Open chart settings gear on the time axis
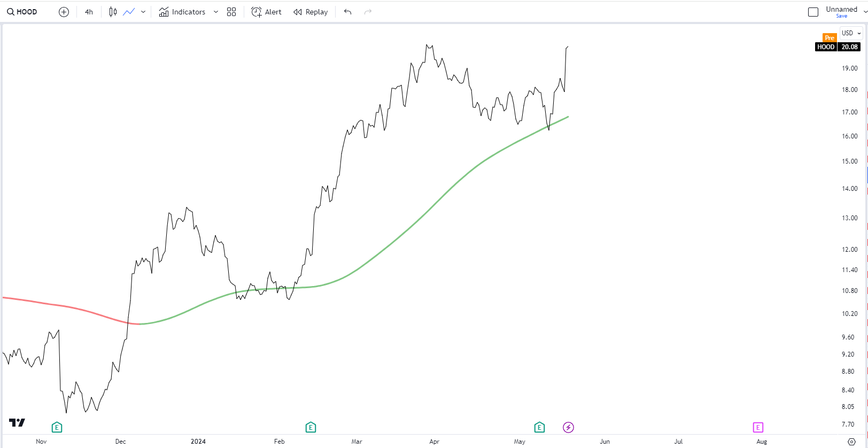This screenshot has width=868, height=448. pos(851,442)
